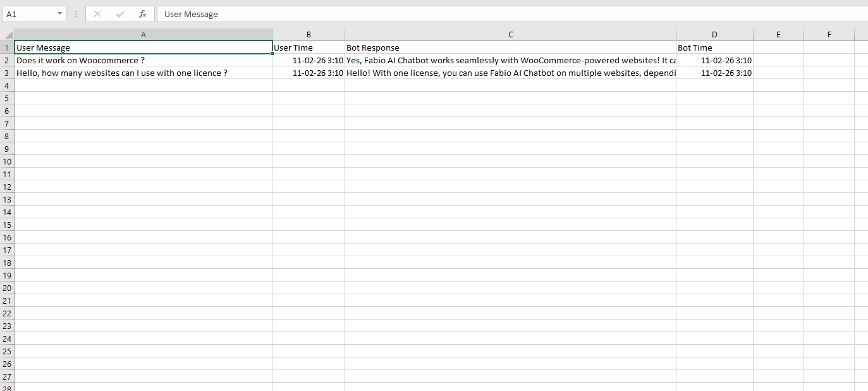The width and height of the screenshot is (868, 391).
Task: Open the Name Box dropdown arrow
Action: [x=60, y=13]
